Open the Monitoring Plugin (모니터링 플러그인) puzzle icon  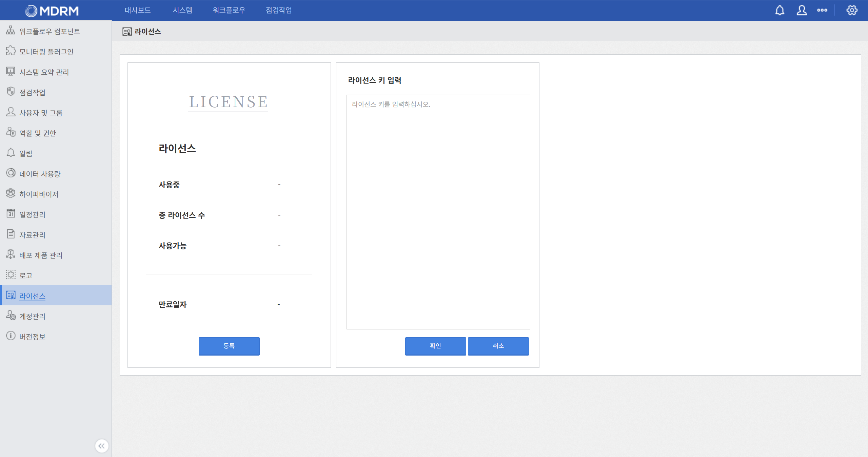click(11, 51)
